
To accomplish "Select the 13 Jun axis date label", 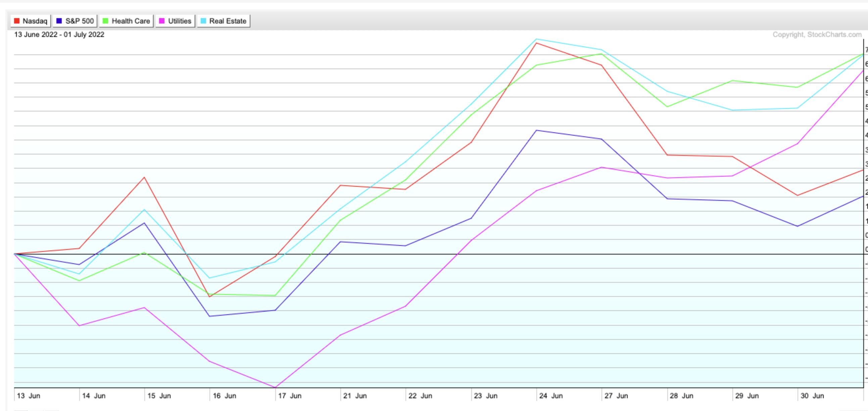I will pyautogui.click(x=28, y=396).
